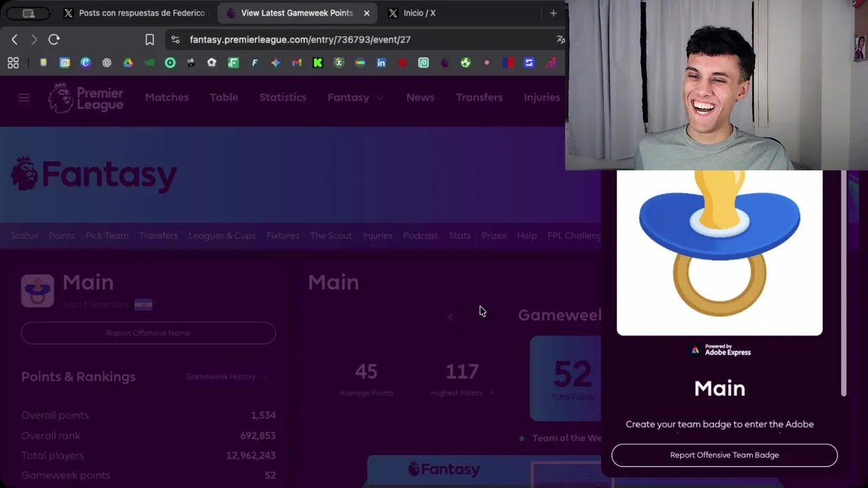Open the LinkedIn bookmark icon
Image resolution: width=868 pixels, height=488 pixels.
click(x=381, y=63)
